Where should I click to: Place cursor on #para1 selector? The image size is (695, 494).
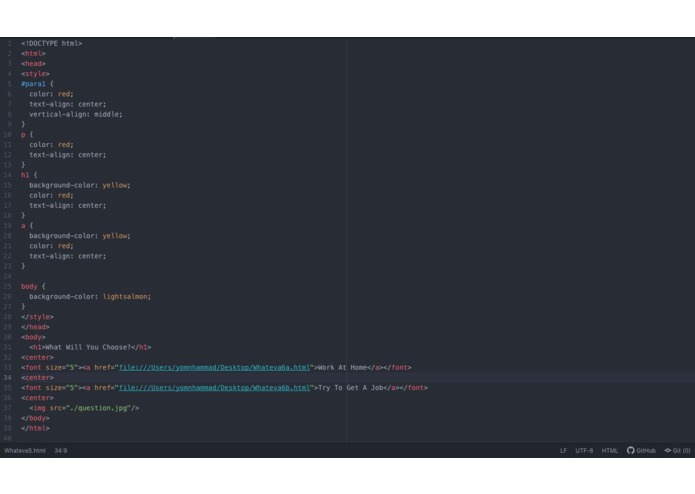33,84
